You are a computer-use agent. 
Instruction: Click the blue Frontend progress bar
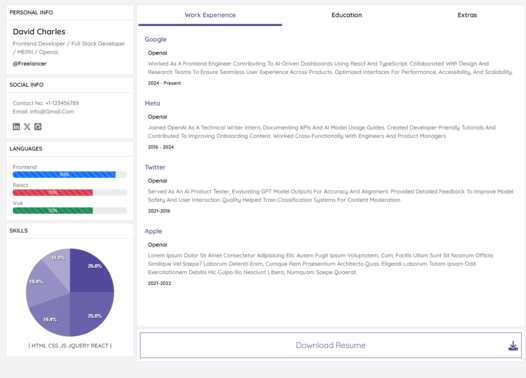click(64, 174)
